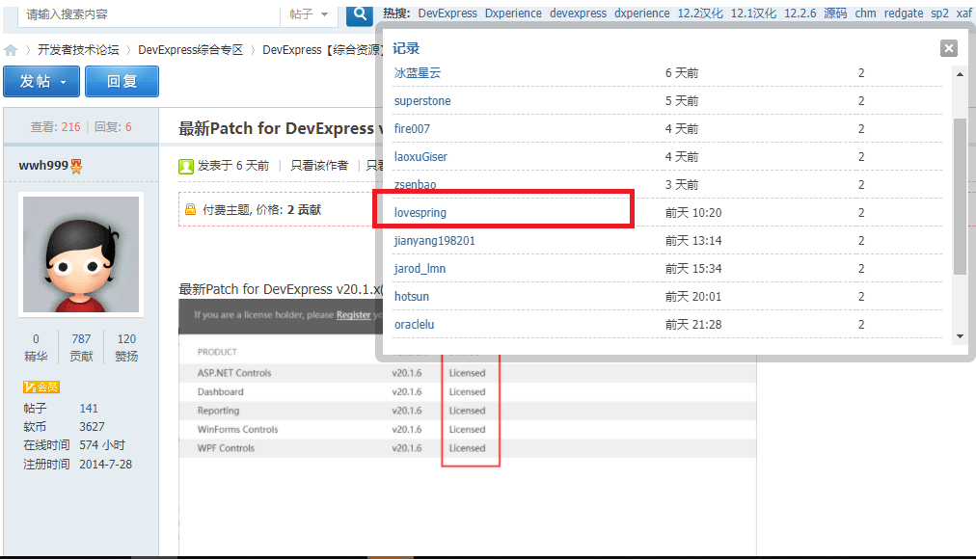Open user jianyang198201 in records list
The width and height of the screenshot is (976, 560).
pyautogui.click(x=434, y=241)
